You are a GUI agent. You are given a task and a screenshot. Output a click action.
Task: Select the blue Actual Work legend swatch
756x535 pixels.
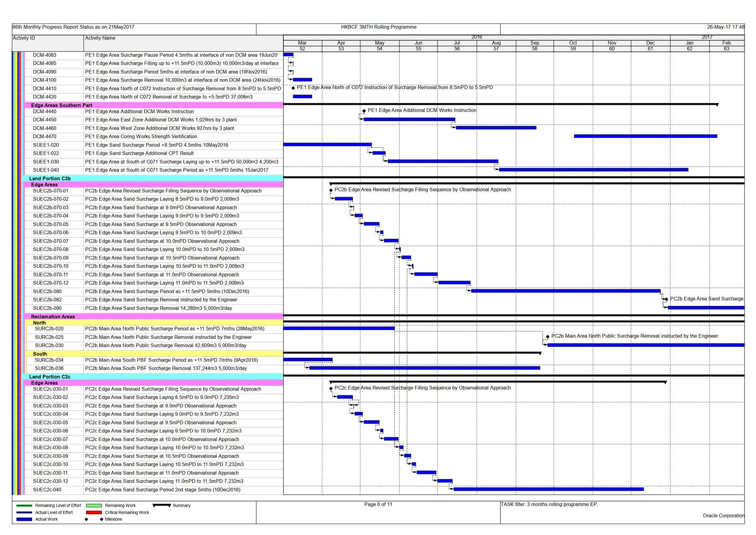pos(24,519)
